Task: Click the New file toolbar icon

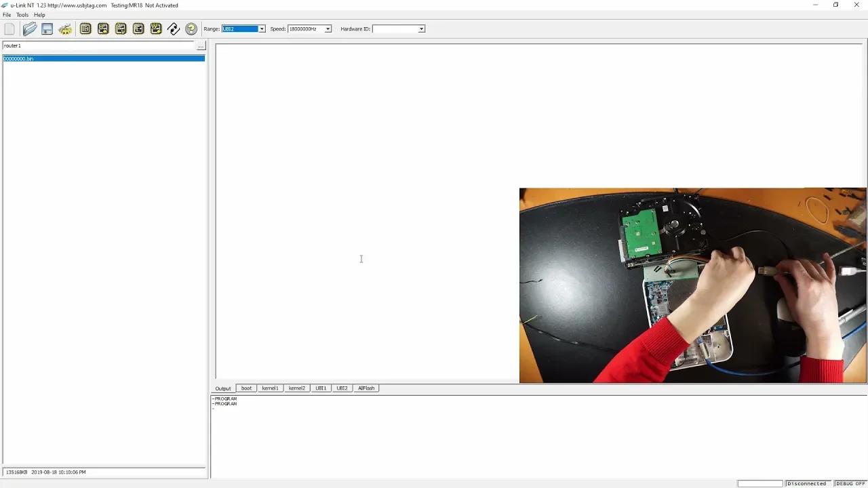Action: click(9, 28)
